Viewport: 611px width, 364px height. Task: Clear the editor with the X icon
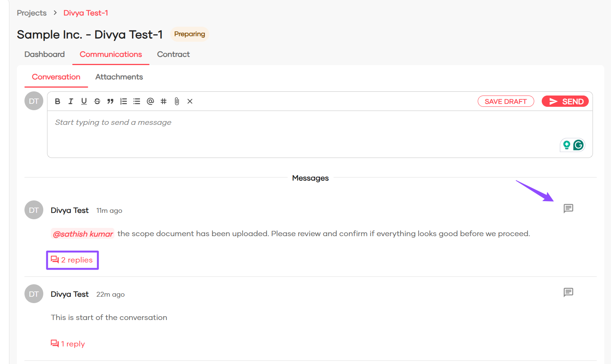(x=190, y=101)
